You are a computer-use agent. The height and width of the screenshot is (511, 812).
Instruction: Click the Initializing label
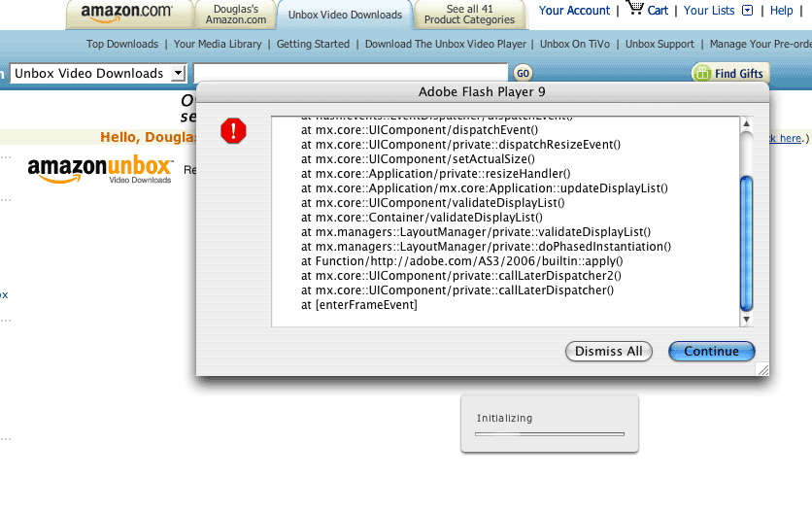(x=504, y=418)
